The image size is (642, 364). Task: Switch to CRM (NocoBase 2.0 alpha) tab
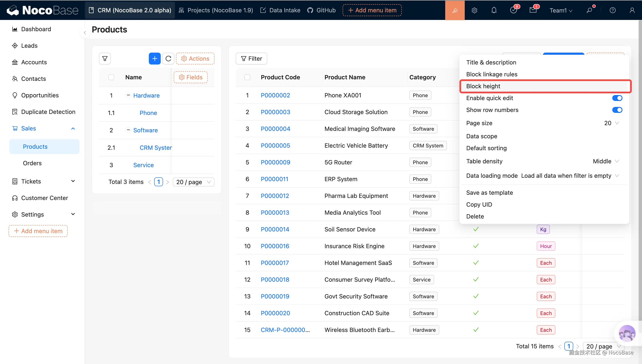point(130,10)
